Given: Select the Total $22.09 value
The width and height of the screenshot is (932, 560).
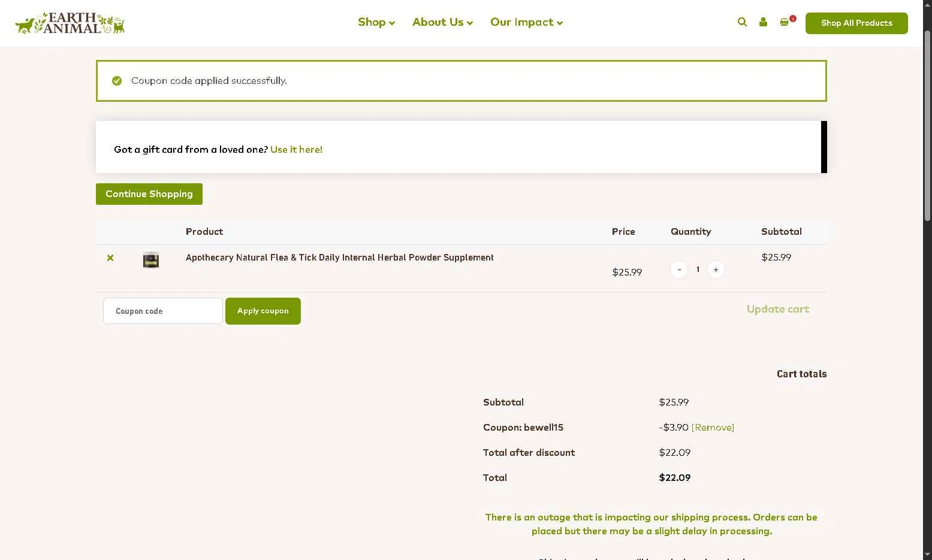Looking at the screenshot, I should pos(675,478).
